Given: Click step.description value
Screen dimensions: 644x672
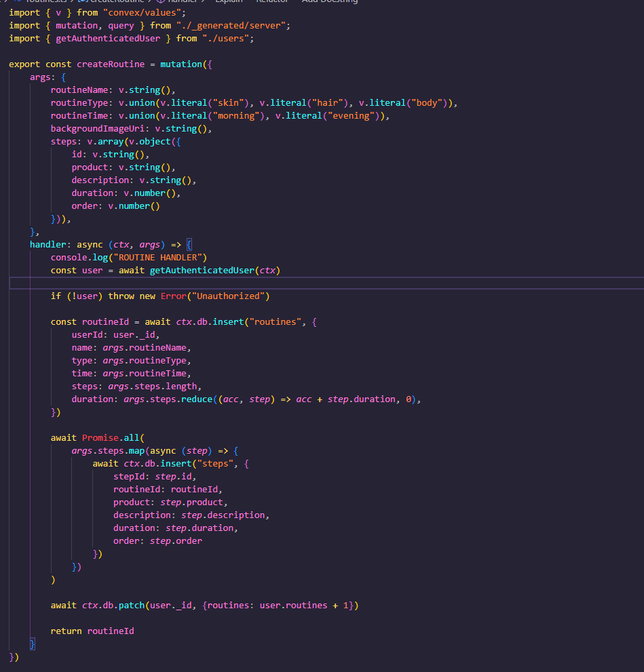Looking at the screenshot, I should coord(223,515).
